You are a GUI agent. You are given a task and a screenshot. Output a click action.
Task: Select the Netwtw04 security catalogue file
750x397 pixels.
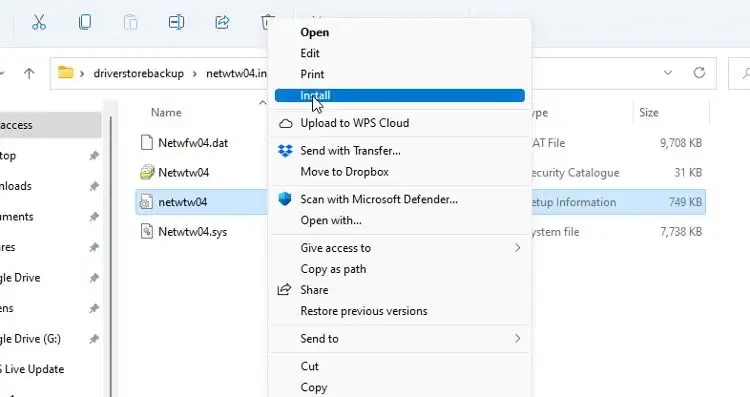(183, 173)
